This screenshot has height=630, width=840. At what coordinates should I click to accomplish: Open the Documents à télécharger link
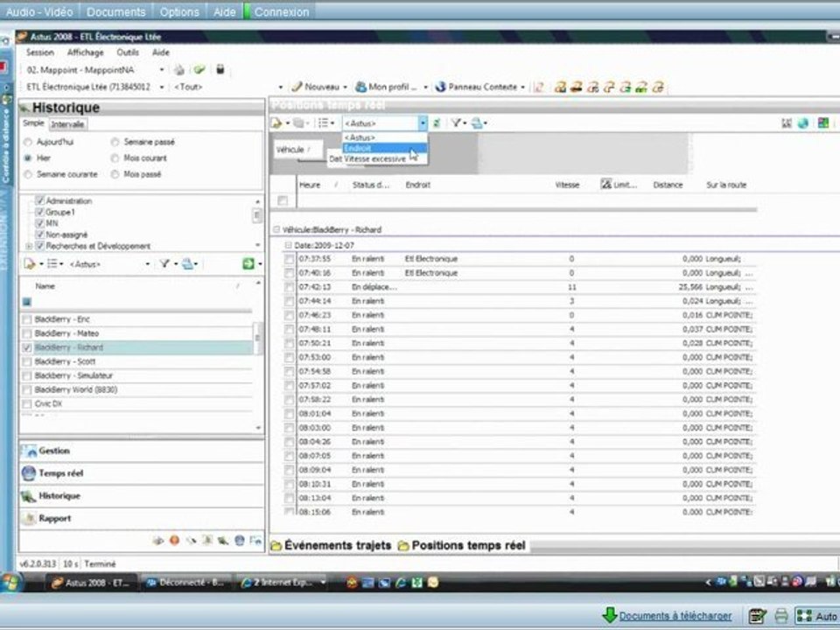675,616
